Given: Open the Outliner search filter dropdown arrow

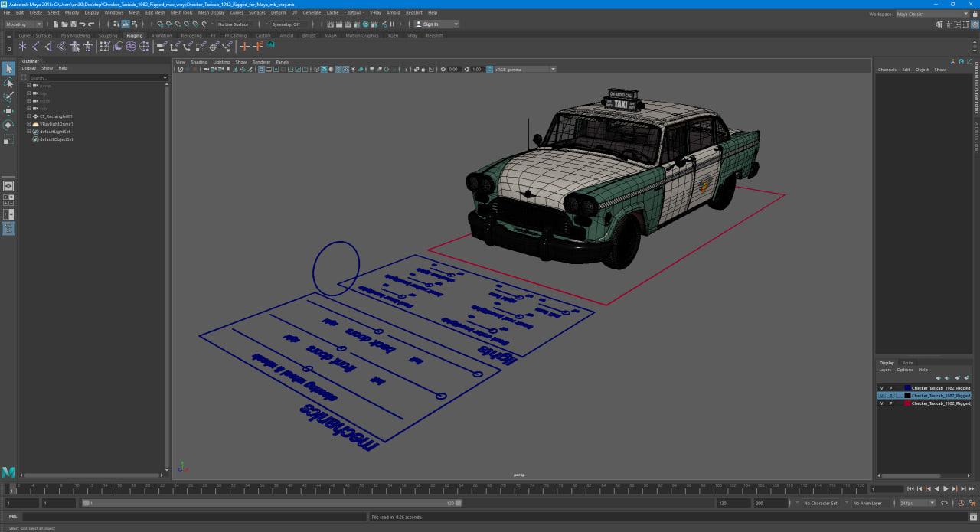Looking at the screenshot, I should [x=165, y=77].
